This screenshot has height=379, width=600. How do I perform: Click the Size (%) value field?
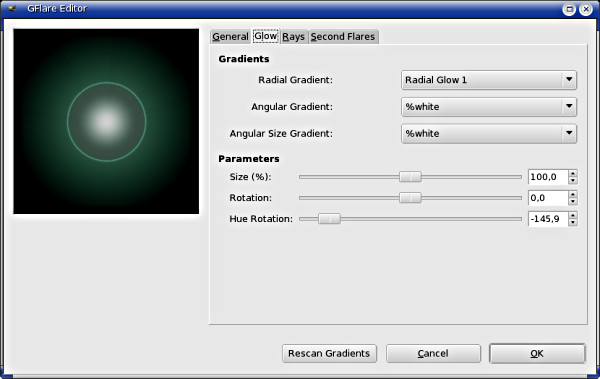[x=548, y=177]
